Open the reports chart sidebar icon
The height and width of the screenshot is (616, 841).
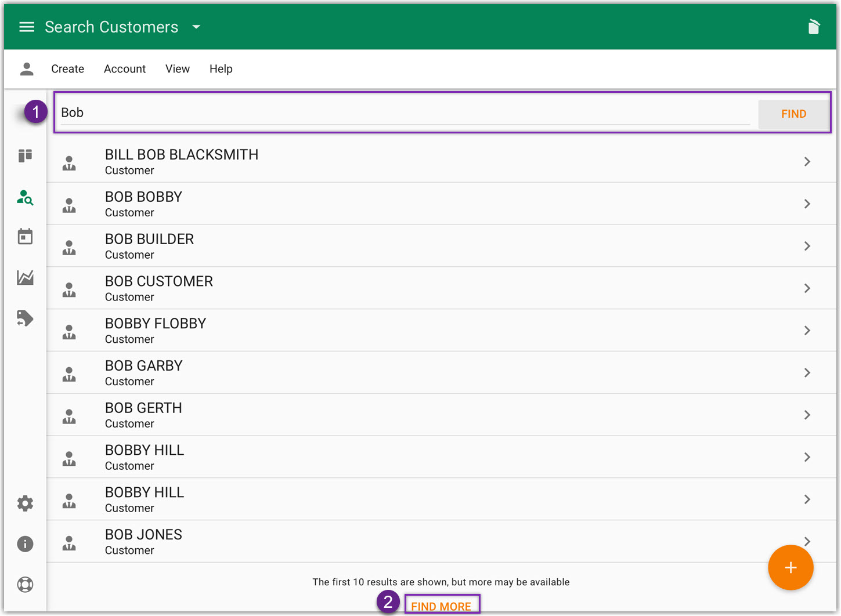point(25,277)
